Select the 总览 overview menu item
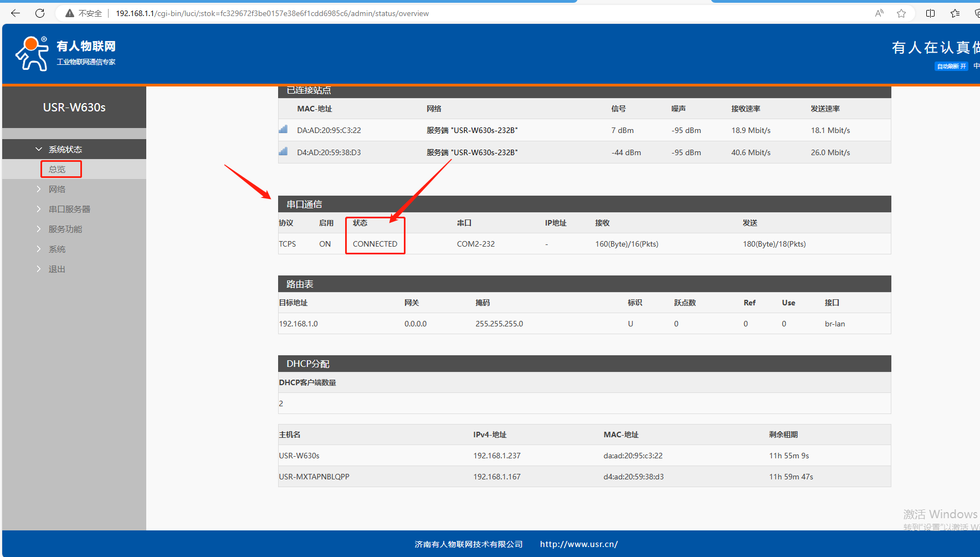Image resolution: width=980 pixels, height=557 pixels. pos(57,170)
